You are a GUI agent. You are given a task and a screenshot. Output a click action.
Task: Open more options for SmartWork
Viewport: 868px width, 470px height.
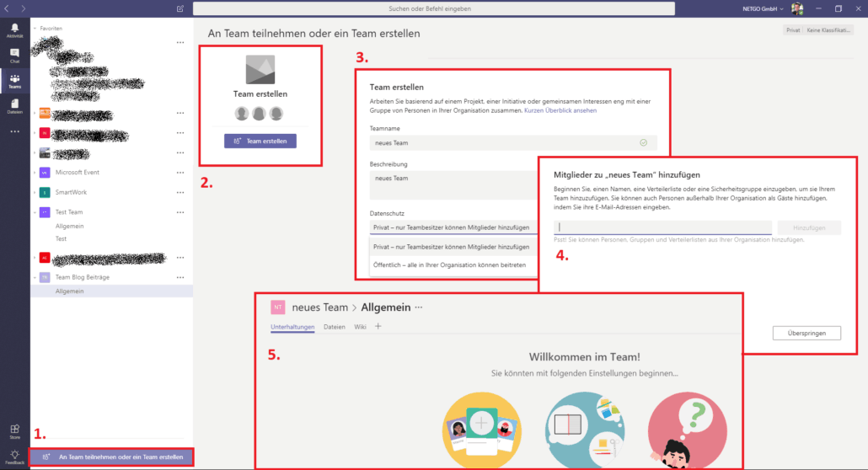point(180,192)
